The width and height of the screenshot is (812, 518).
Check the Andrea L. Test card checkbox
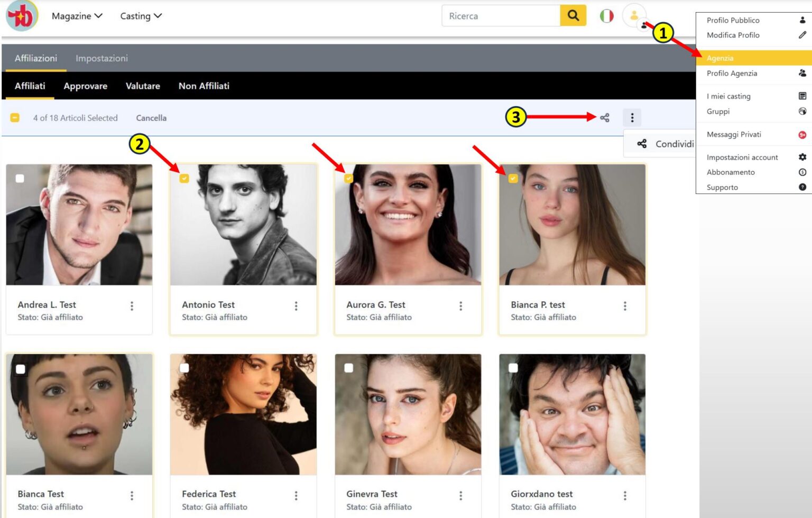click(x=20, y=179)
